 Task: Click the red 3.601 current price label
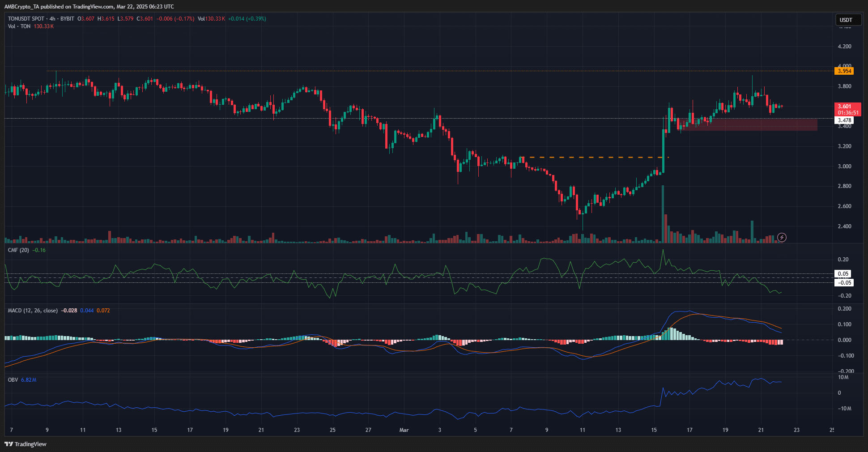[x=845, y=107]
